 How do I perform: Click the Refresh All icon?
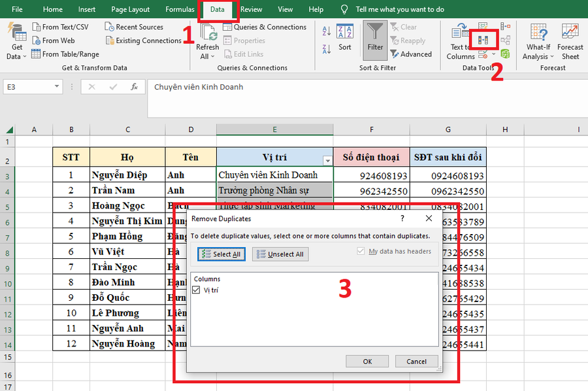[207, 33]
